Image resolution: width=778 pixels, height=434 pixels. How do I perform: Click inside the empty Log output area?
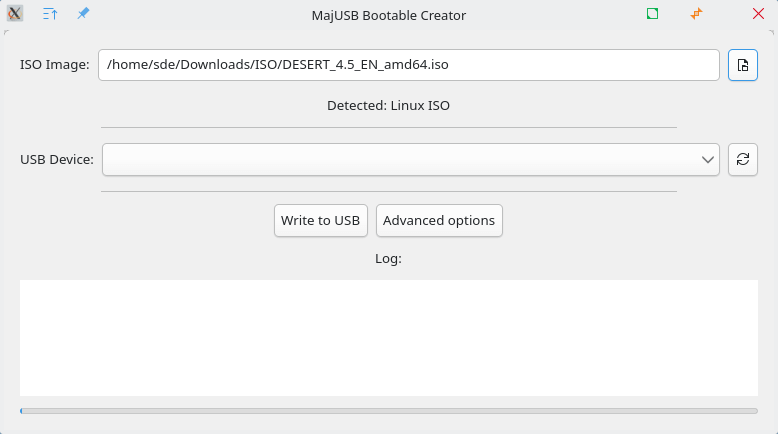pos(389,337)
